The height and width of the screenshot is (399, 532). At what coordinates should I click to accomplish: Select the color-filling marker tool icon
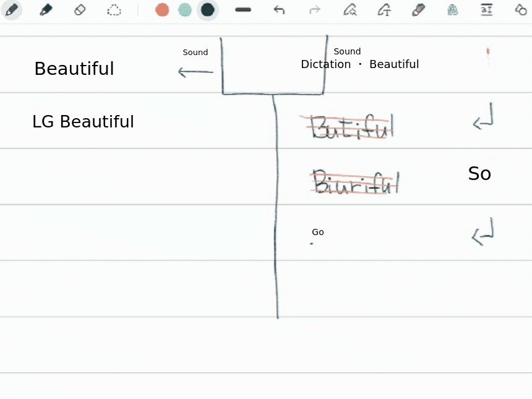click(418, 10)
